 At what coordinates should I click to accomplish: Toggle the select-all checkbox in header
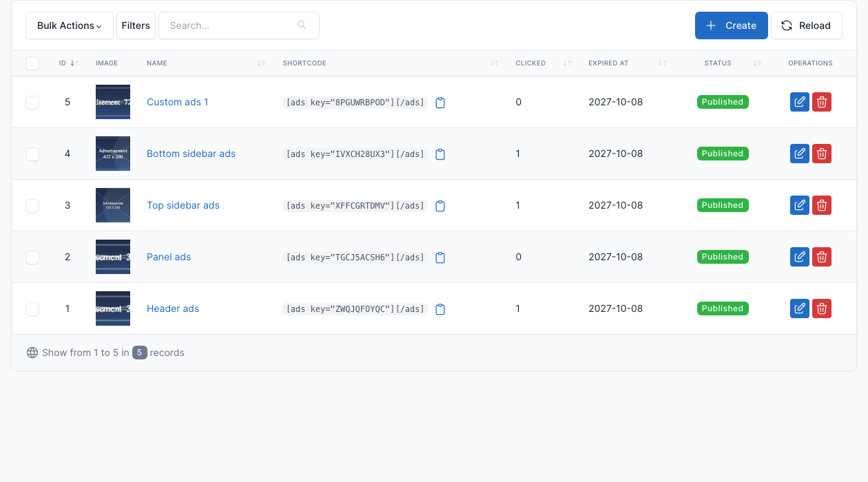coord(32,63)
